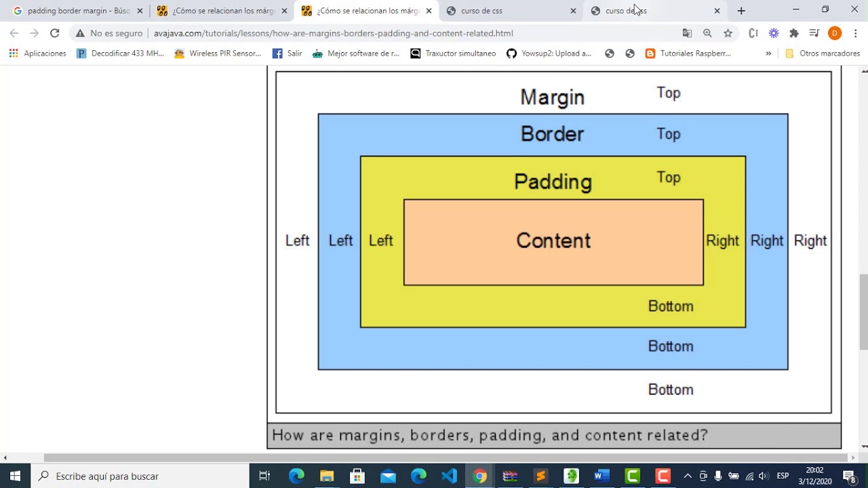Click the purple starburst extension icon
The height and width of the screenshot is (488, 868).
tap(774, 33)
